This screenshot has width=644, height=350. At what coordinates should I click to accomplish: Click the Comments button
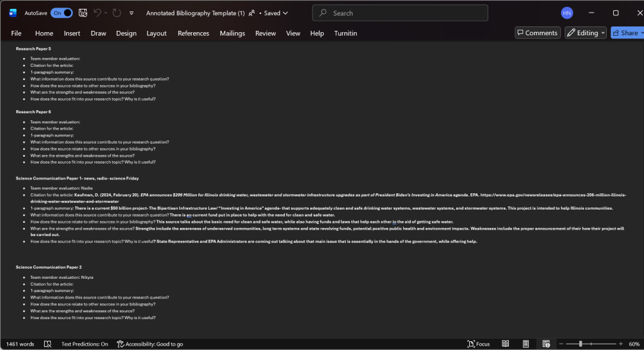click(x=537, y=33)
